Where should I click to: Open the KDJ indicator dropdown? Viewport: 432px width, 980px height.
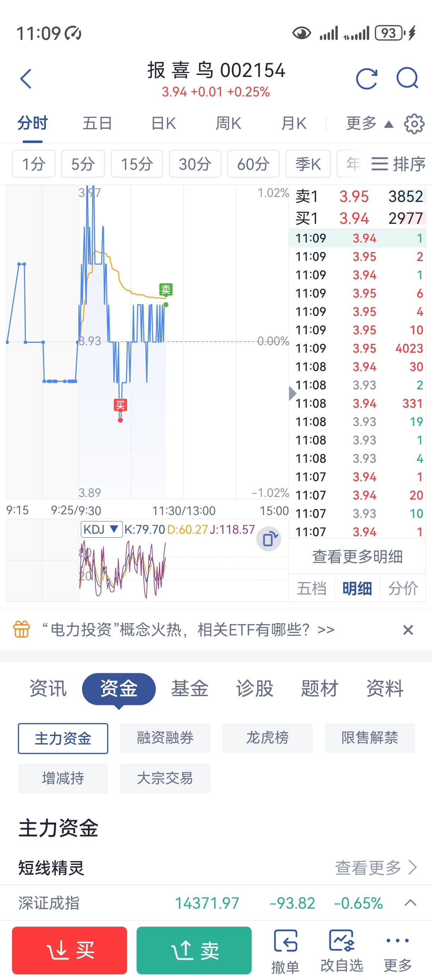tap(101, 529)
